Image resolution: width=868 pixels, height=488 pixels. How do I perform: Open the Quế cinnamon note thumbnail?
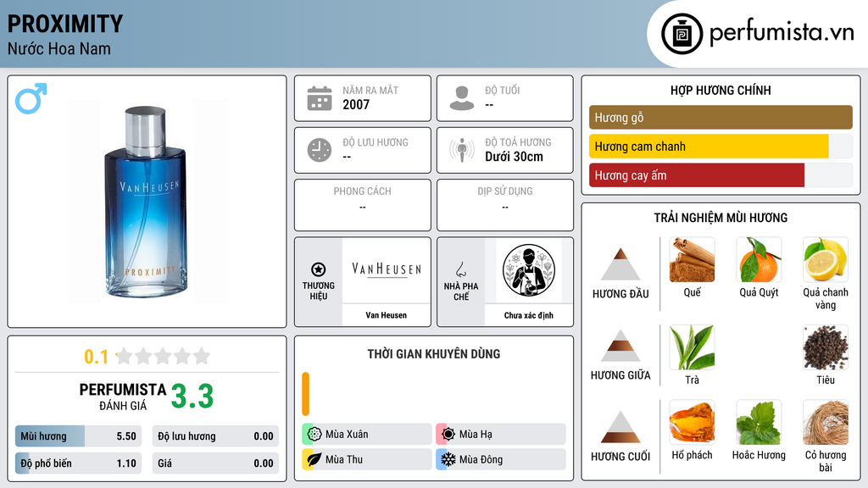point(692,259)
